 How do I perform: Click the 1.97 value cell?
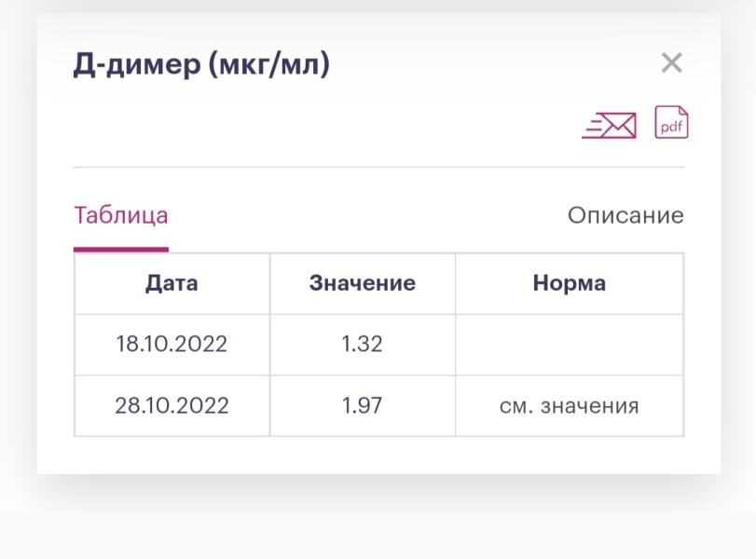coord(362,406)
